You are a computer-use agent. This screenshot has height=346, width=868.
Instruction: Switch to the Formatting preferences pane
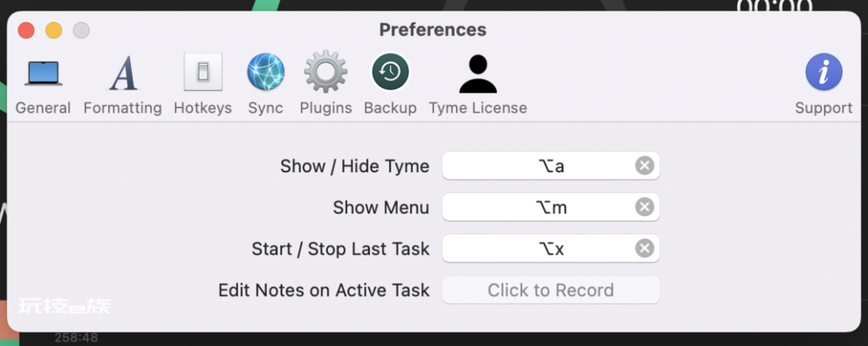tap(122, 83)
